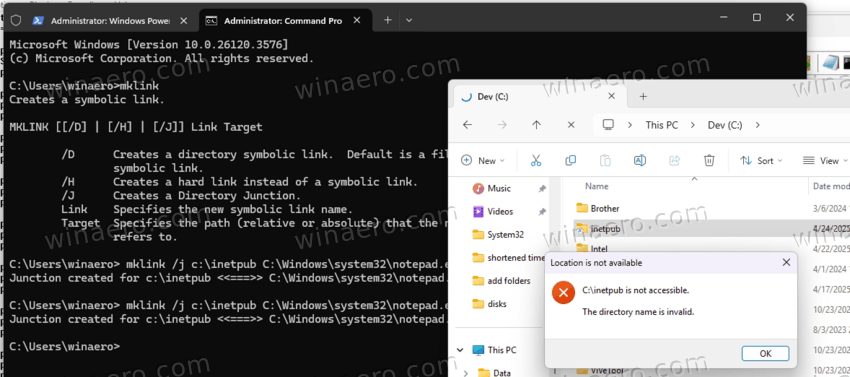Click OK in the error dialog

coord(765,354)
